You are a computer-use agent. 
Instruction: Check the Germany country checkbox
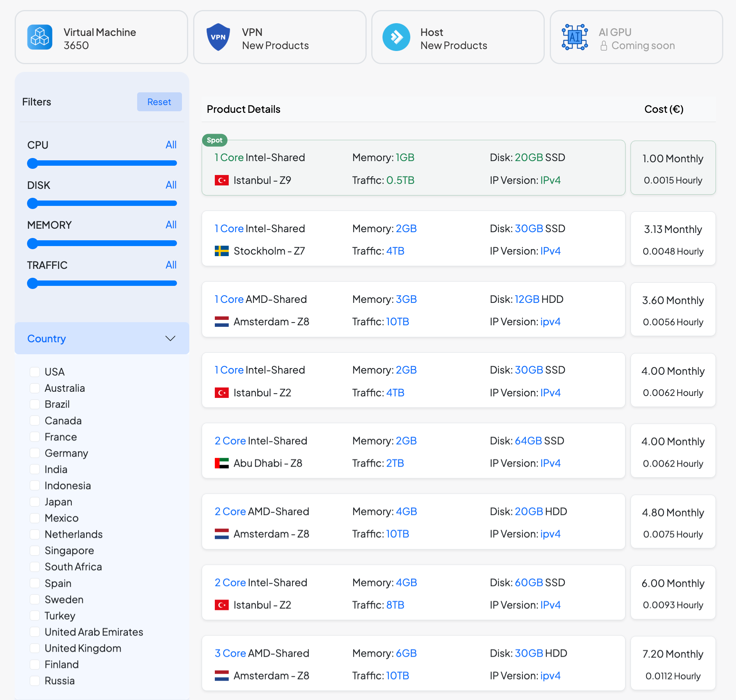35,453
